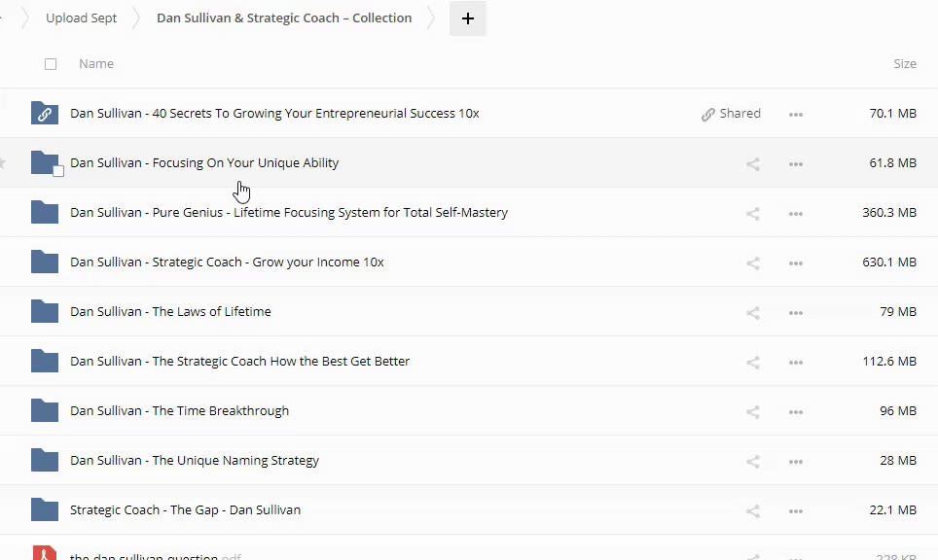This screenshot has height=560, width=938.
Task: Select the Dan Sullivan & Strategic Coach – Collection breadcrumb
Action: tap(284, 18)
